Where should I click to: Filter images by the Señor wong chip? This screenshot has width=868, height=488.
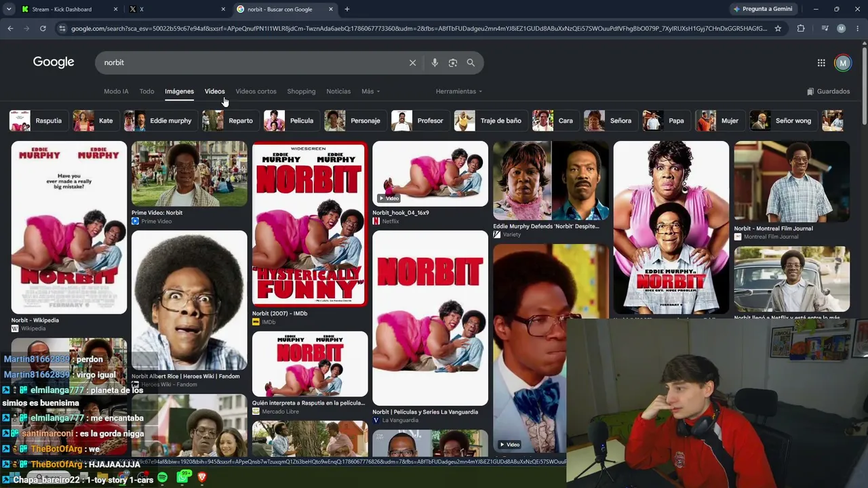pos(783,121)
